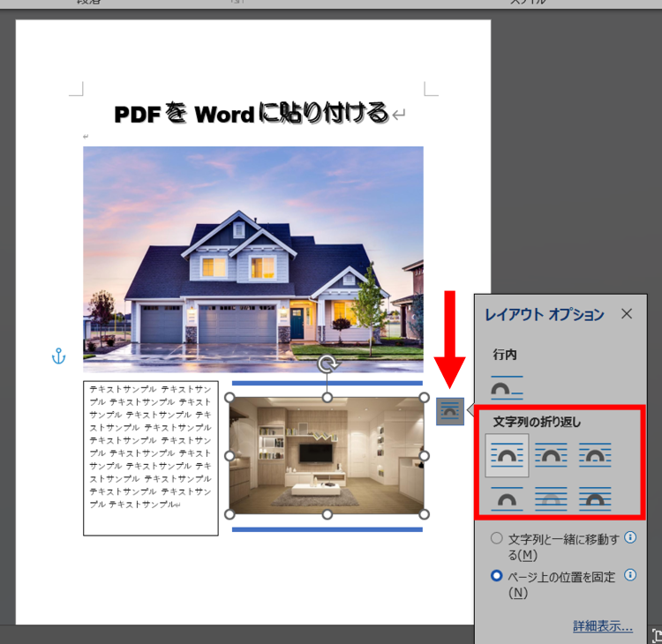Choose the top and bottom wrapping option
Image resolution: width=662 pixels, height=644 pixels.
[x=507, y=499]
